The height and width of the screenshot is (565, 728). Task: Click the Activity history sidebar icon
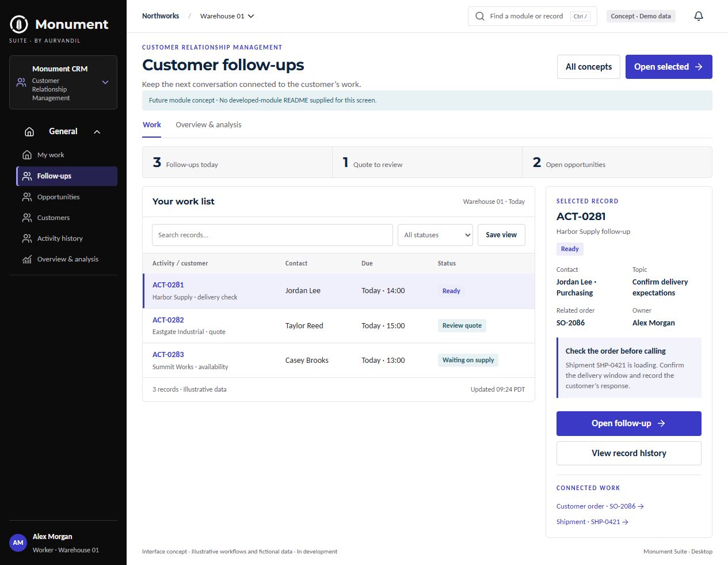point(27,238)
